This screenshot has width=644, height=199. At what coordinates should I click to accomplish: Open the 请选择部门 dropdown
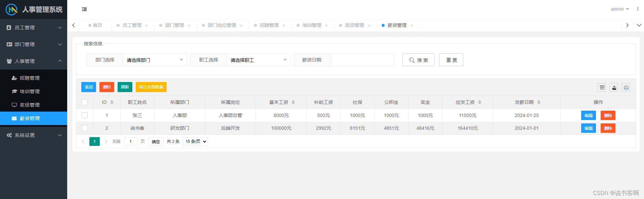[x=155, y=60]
